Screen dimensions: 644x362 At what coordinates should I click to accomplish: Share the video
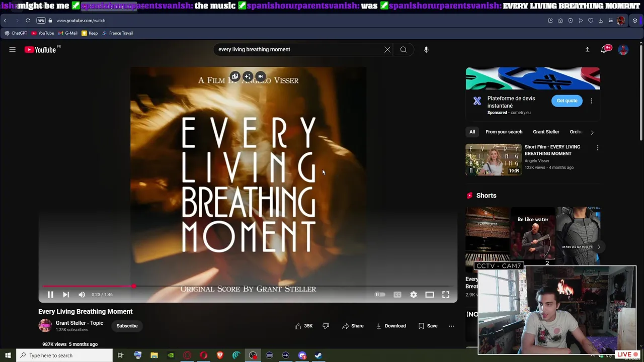click(353, 326)
